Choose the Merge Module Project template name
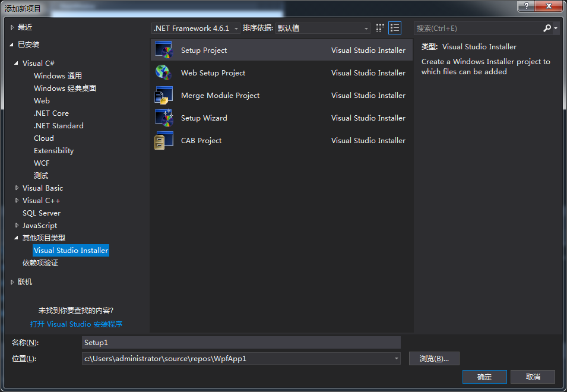The image size is (567, 392). (220, 95)
